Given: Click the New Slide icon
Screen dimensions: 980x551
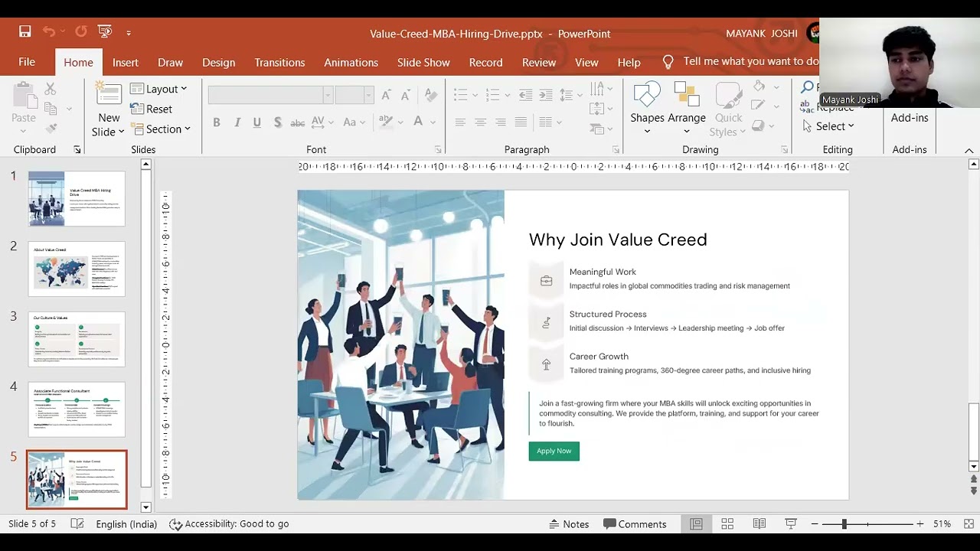Looking at the screenshot, I should coord(109,93).
